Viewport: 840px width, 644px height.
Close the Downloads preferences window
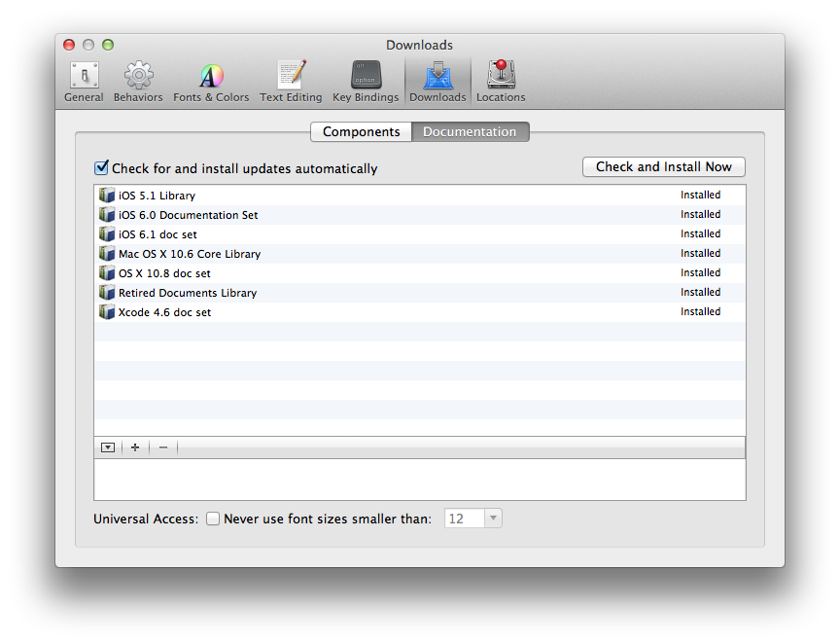[69, 45]
